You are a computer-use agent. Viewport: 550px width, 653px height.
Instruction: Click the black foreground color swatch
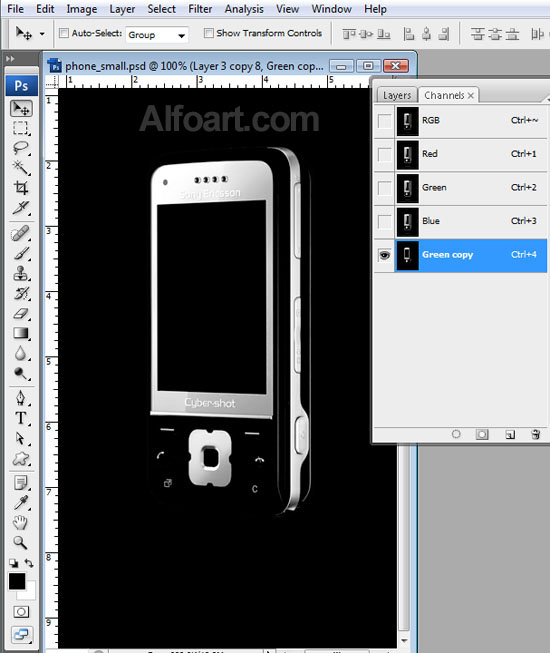pyautogui.click(x=16, y=581)
